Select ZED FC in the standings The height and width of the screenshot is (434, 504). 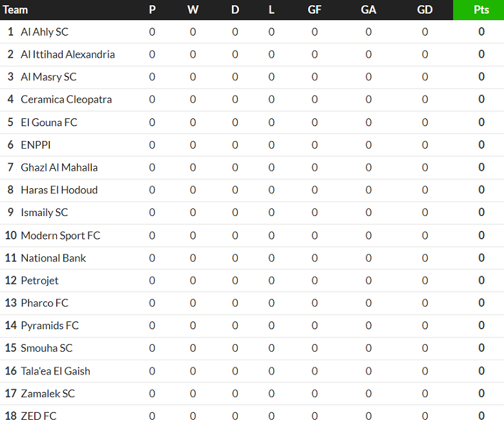(x=39, y=416)
